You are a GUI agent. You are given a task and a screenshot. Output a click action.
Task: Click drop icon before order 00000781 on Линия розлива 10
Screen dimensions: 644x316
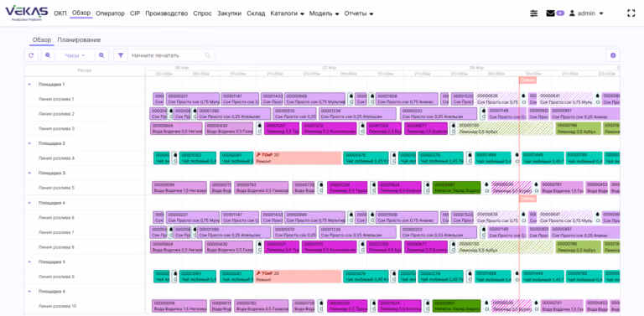(x=536, y=303)
